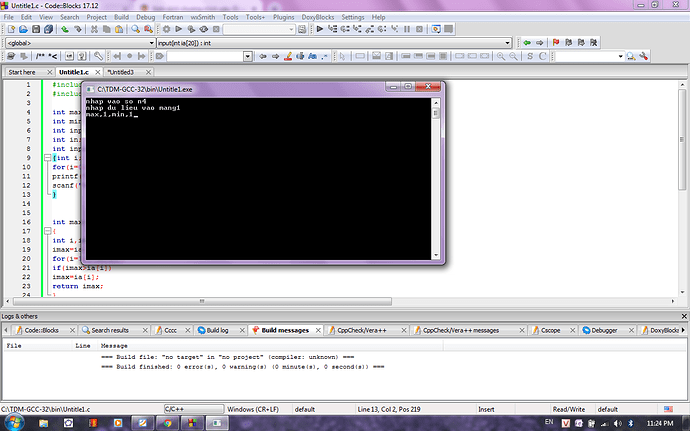Open the <global> scope dropdown
Viewport: 690px width, 431px height.
tap(74, 43)
